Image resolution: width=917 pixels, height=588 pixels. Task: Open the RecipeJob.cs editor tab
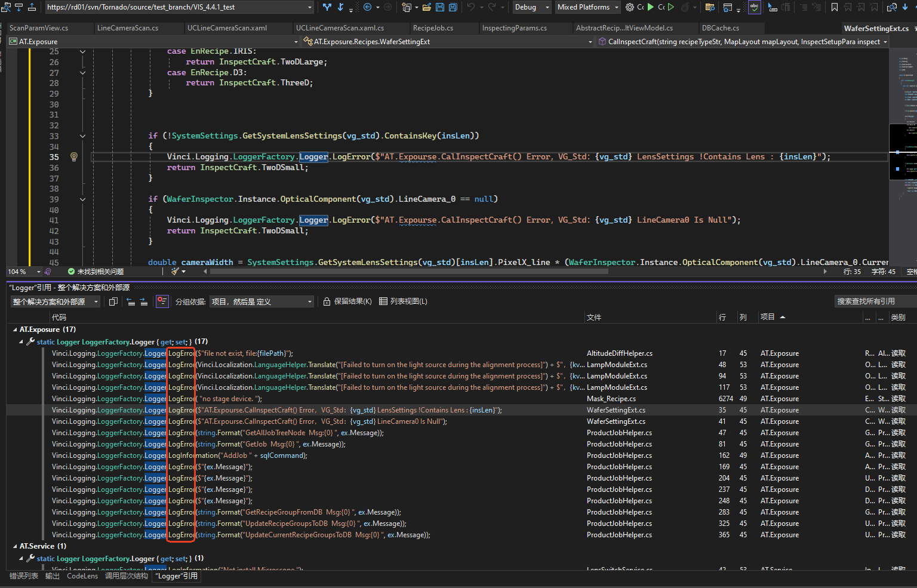pos(433,28)
